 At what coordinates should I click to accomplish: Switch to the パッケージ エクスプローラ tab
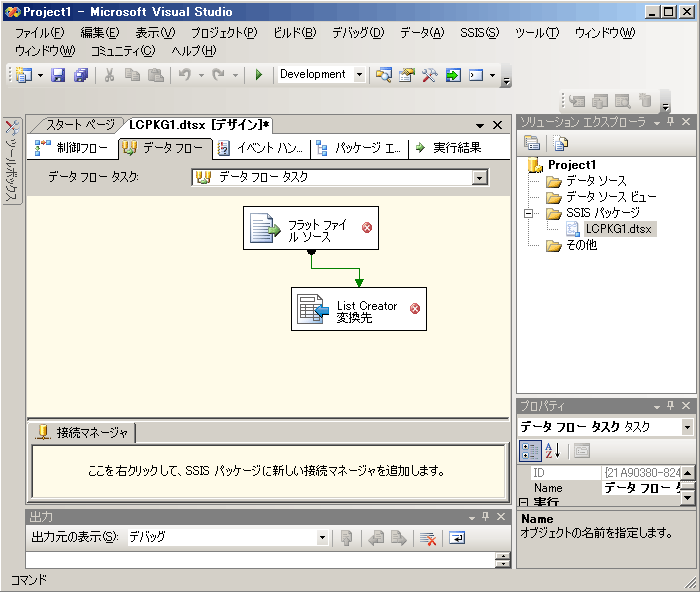[x=359, y=148]
